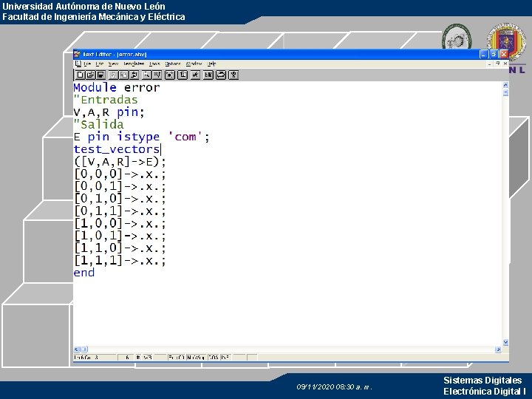Click the last toolbar icon after the printer
The height and width of the screenshot is (399, 532).
point(233,75)
